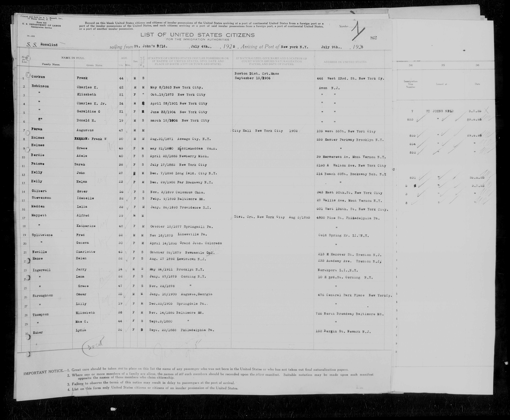Image resolution: width=510 pixels, height=420 pixels.
Task: Click address '2160 A Walton Ave. New York City'
Action: point(351,165)
